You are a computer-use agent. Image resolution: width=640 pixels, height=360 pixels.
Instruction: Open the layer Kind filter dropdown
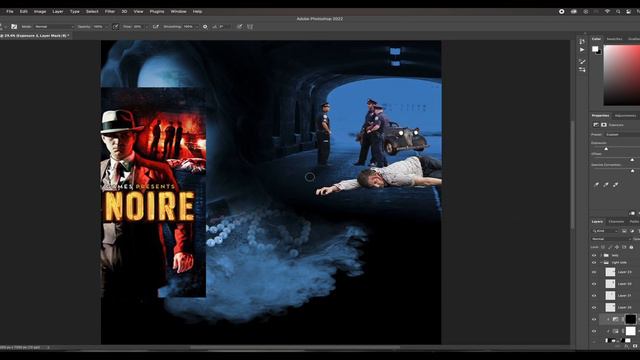pos(606,231)
